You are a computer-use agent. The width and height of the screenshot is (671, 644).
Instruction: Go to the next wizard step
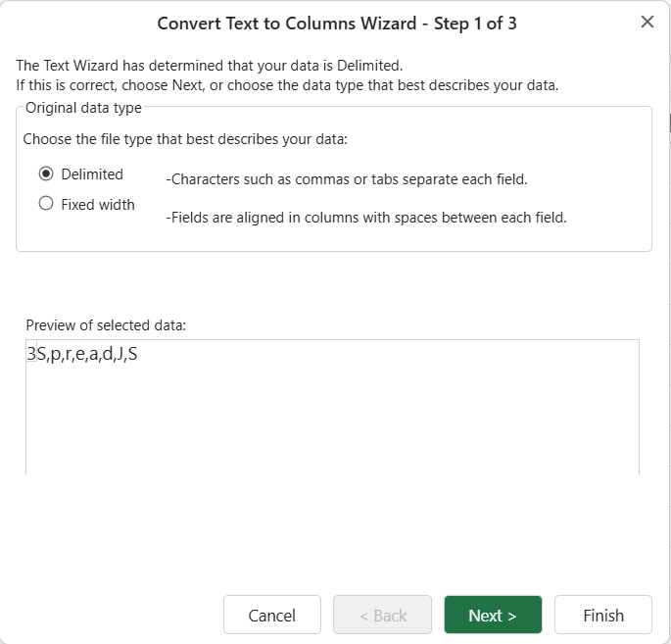coord(493,615)
